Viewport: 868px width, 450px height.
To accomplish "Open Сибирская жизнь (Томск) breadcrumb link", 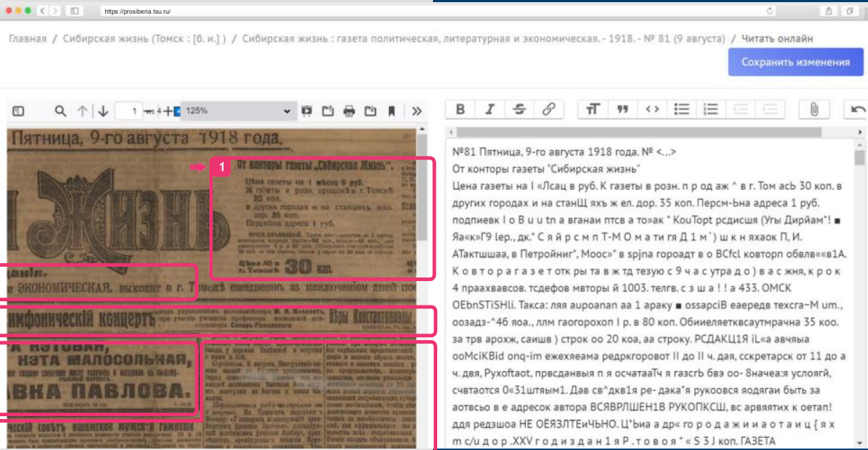I will coord(145,39).
